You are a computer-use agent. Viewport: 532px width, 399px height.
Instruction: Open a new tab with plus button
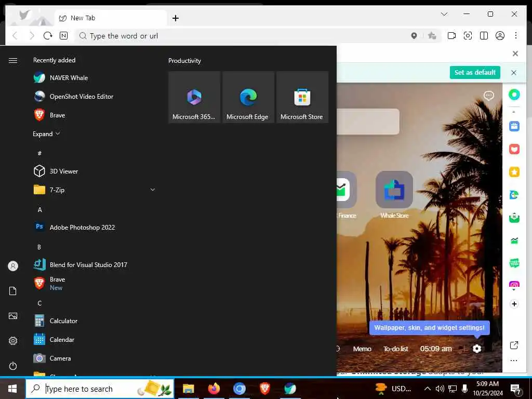[176, 18]
